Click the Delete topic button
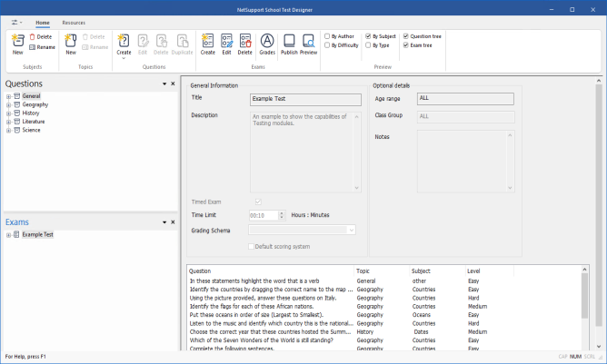Image resolution: width=607 pixels, height=364 pixels. click(94, 36)
